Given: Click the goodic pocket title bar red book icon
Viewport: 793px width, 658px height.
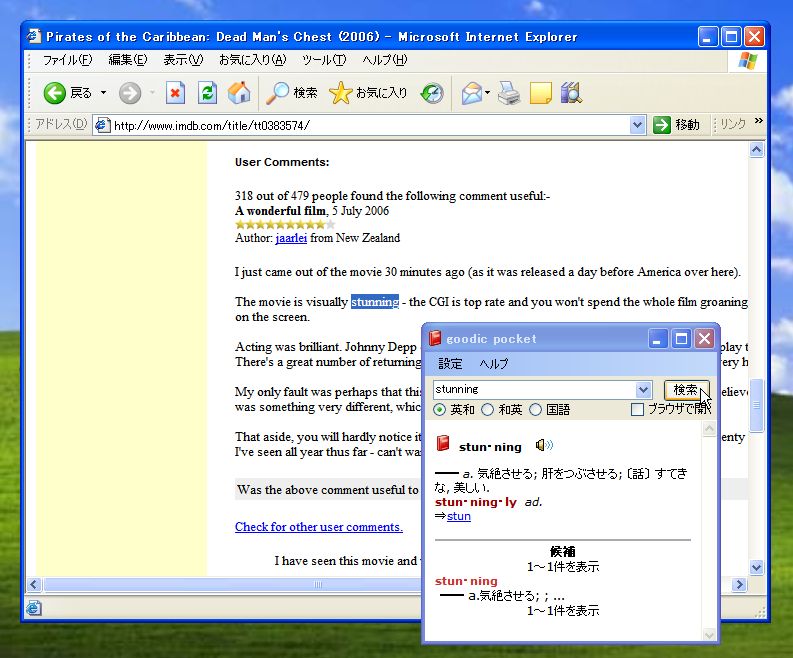Looking at the screenshot, I should tap(435, 338).
